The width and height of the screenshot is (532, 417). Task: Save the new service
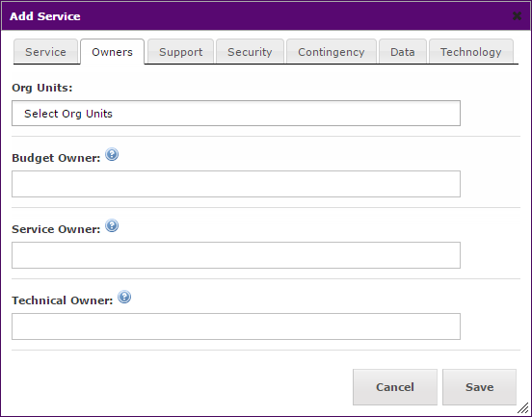pos(479,387)
